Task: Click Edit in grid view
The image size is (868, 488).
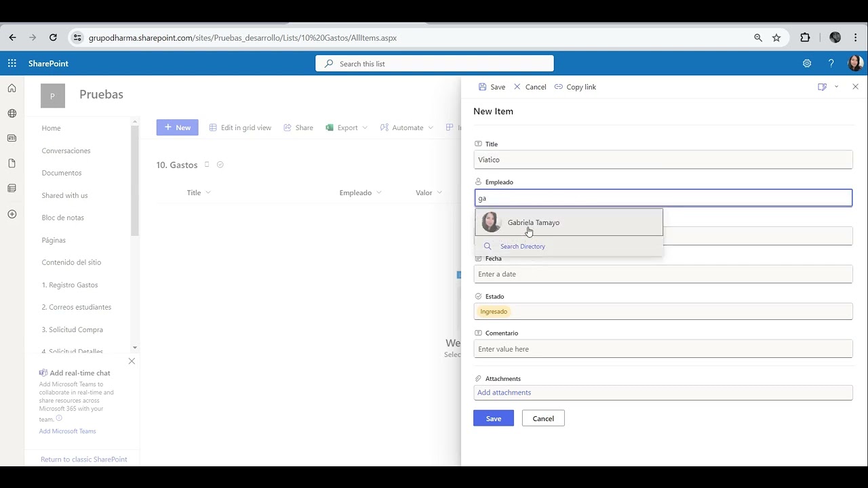Action: click(240, 127)
